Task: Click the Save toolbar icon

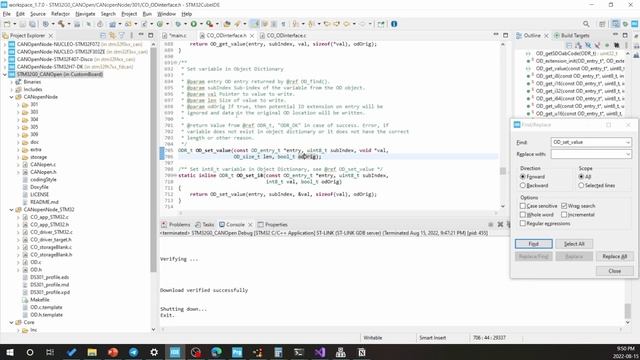Action: 22,24
